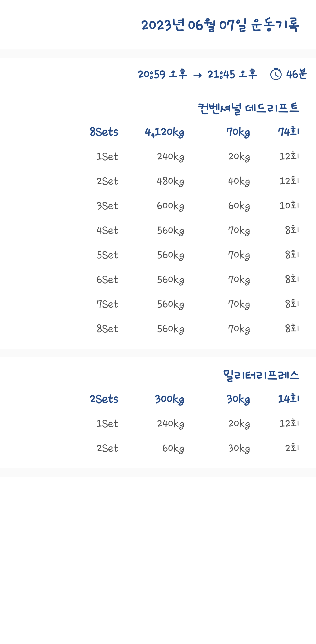Tap the 10회 reps value

[289, 206]
